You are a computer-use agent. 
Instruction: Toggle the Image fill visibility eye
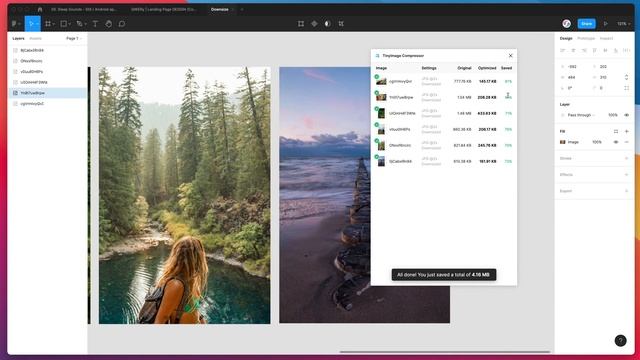(616, 142)
